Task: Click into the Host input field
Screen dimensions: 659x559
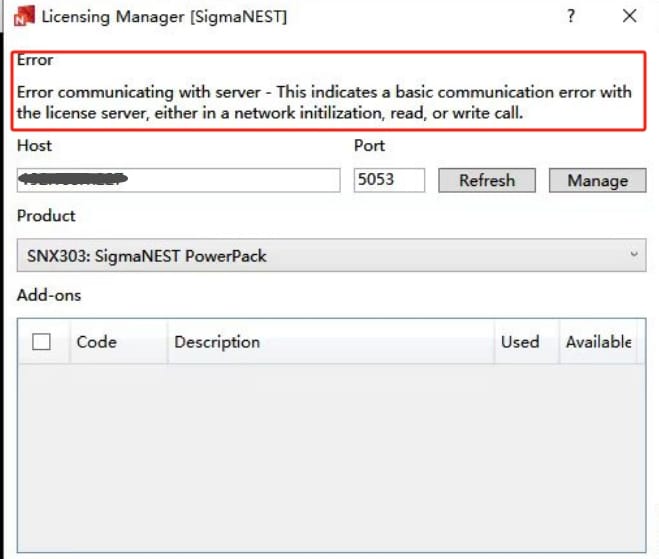Action: [x=179, y=180]
